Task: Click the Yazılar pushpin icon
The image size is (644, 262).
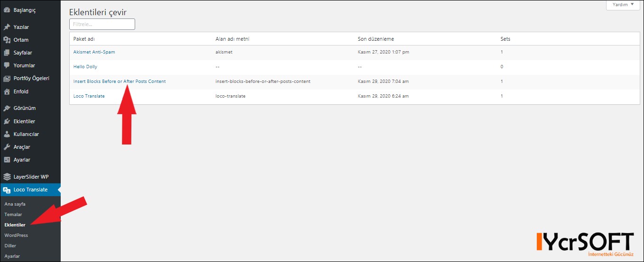Action: (7, 27)
